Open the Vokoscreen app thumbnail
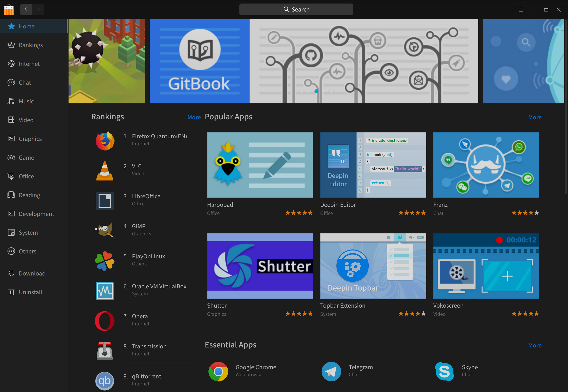The width and height of the screenshot is (568, 392). click(486, 266)
